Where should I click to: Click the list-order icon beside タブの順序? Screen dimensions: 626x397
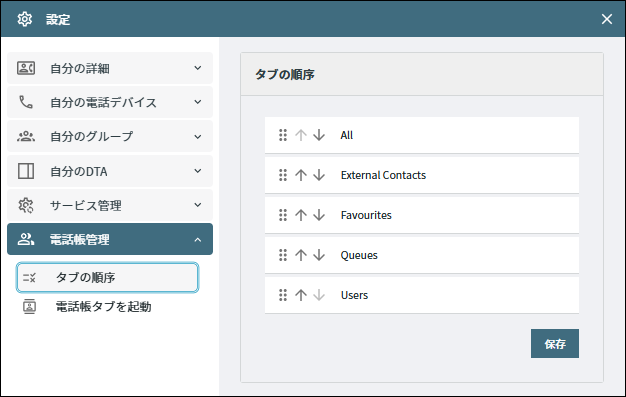[x=29, y=277]
